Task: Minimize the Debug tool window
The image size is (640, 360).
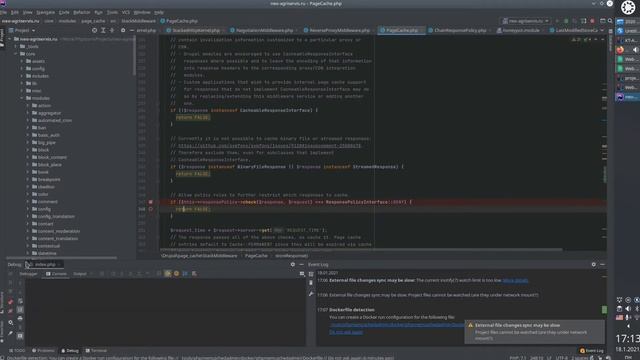Action: tap(301, 264)
